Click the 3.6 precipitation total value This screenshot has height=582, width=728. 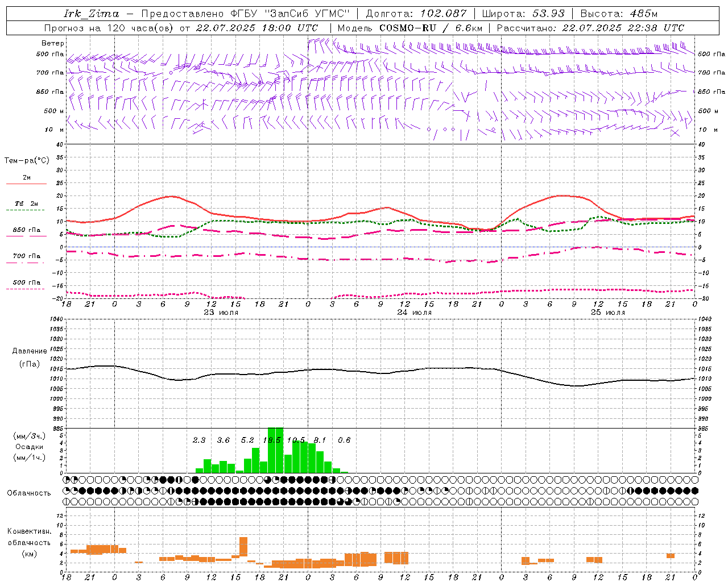point(224,440)
